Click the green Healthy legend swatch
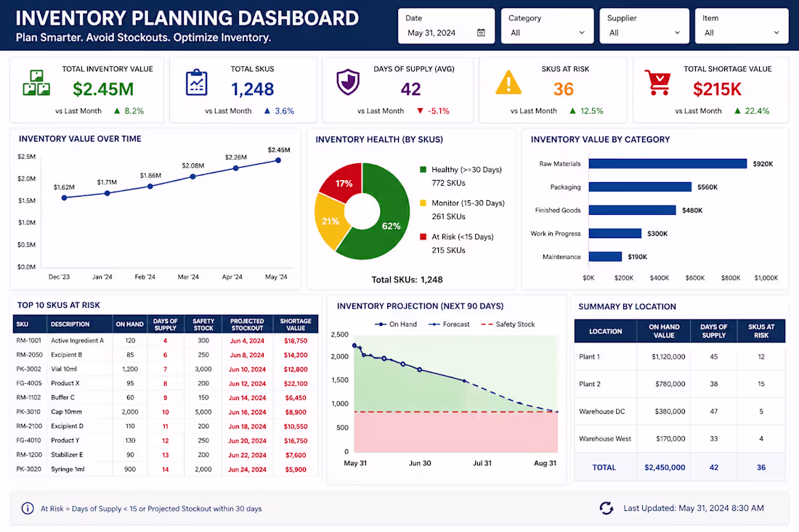799x532 pixels. (x=423, y=170)
